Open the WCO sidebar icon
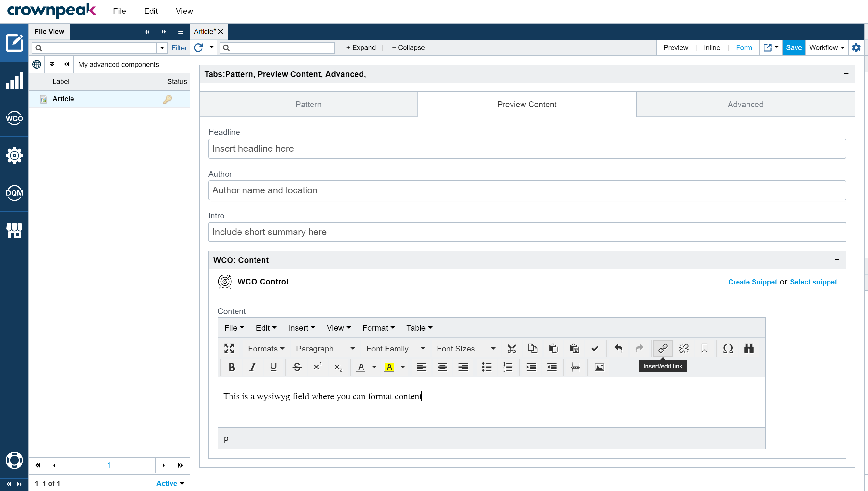868x491 pixels. pos(14,118)
